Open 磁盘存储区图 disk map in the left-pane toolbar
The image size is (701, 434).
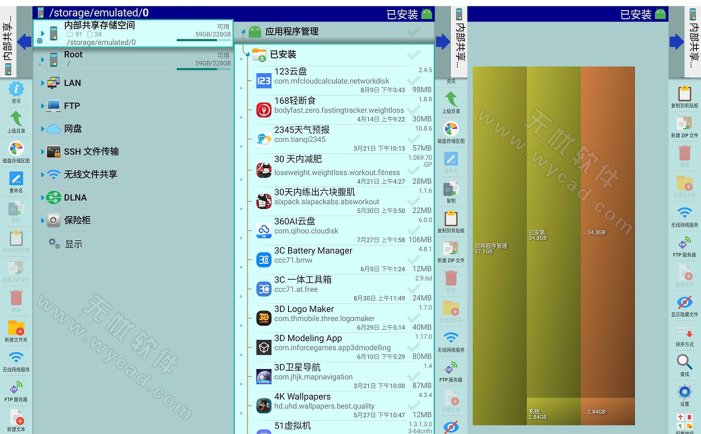16,148
